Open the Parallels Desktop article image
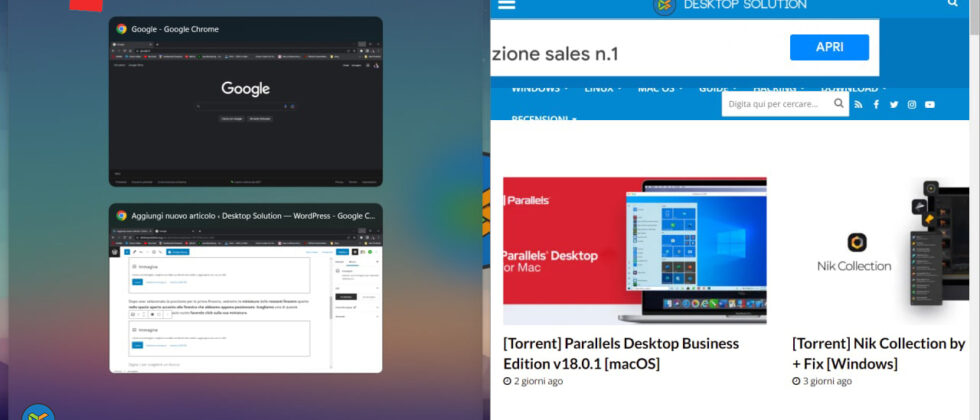The image size is (980, 420). 634,251
